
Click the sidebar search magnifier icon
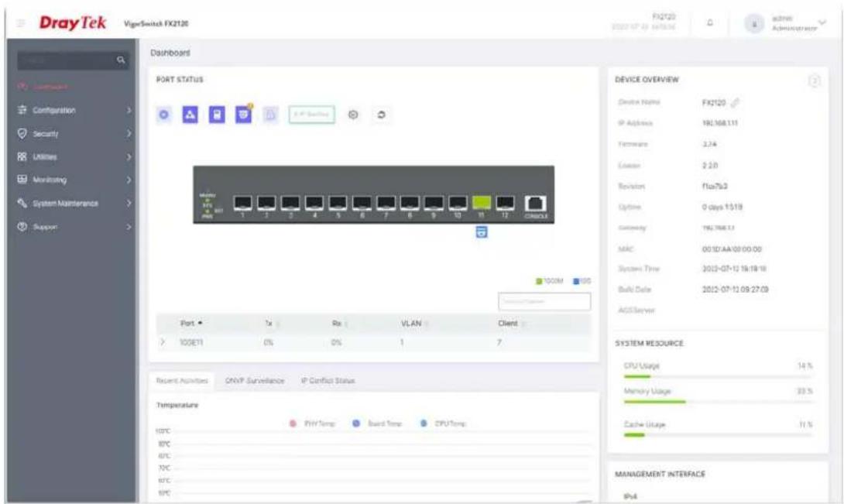tap(121, 60)
